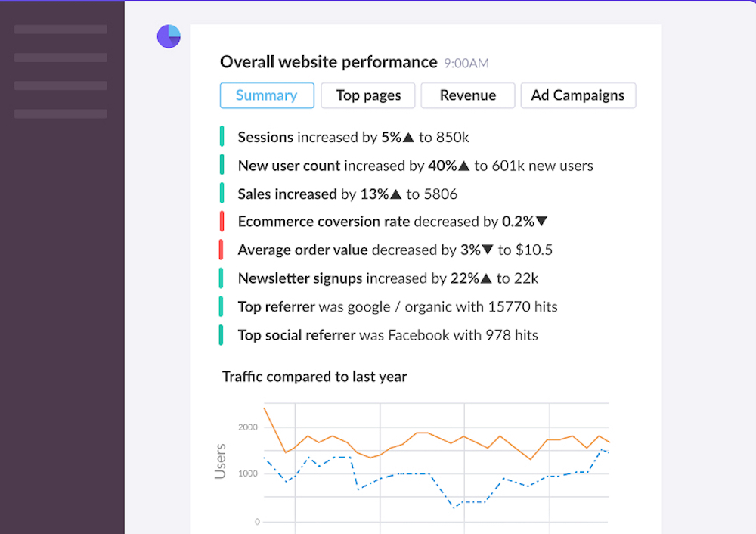Viewport: 756px width, 534px height.
Task: Select the Top social referrer Facebook line
Action: pos(388,335)
